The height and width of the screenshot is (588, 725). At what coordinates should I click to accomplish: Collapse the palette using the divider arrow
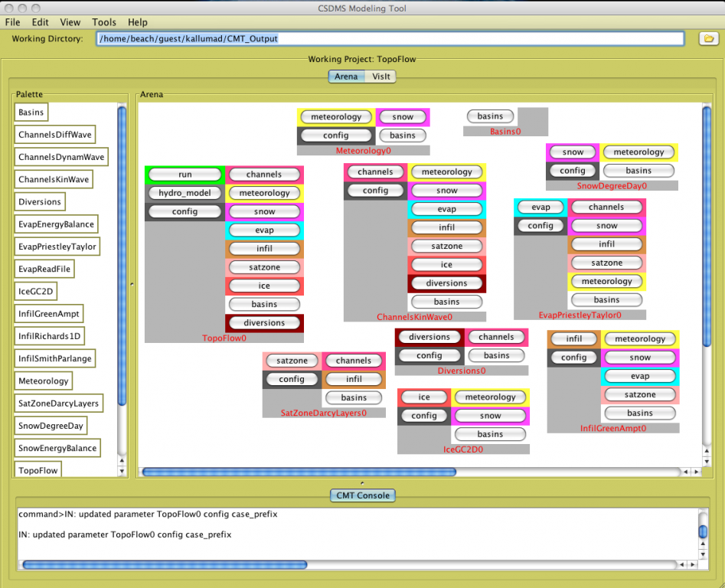[x=132, y=284]
